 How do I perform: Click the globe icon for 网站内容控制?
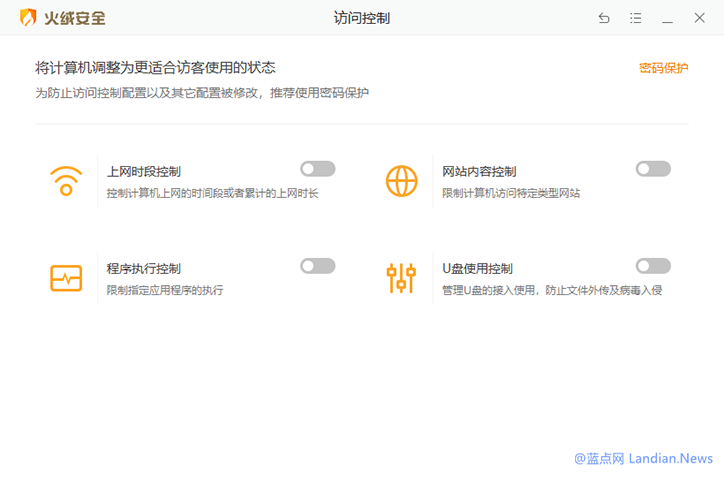point(401,181)
